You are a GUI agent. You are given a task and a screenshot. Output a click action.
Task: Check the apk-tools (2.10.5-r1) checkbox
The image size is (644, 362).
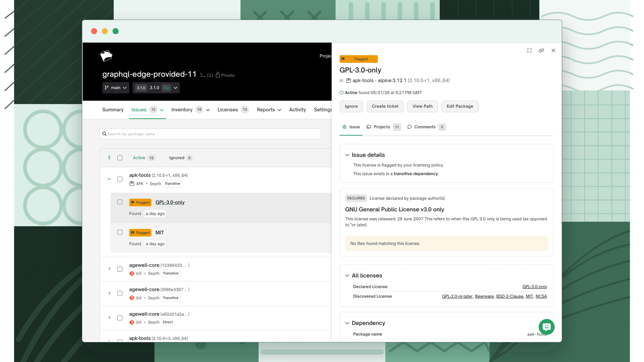tap(120, 179)
